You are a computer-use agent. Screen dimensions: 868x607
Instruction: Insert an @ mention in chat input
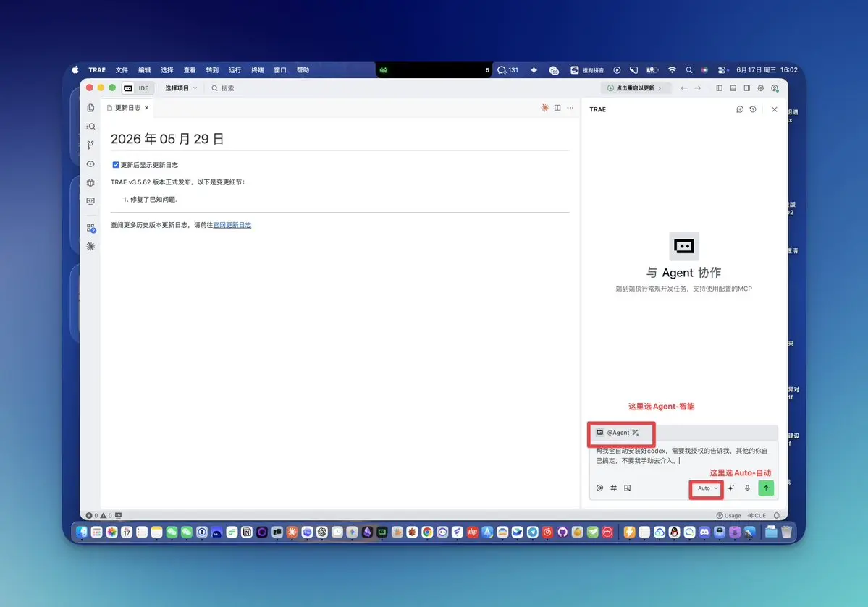point(599,488)
